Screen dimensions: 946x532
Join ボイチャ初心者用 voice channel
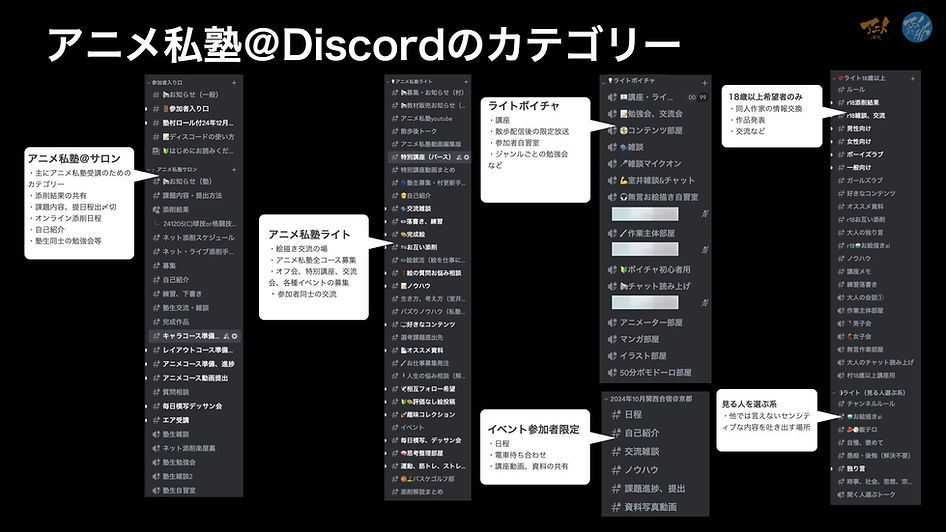click(655, 270)
